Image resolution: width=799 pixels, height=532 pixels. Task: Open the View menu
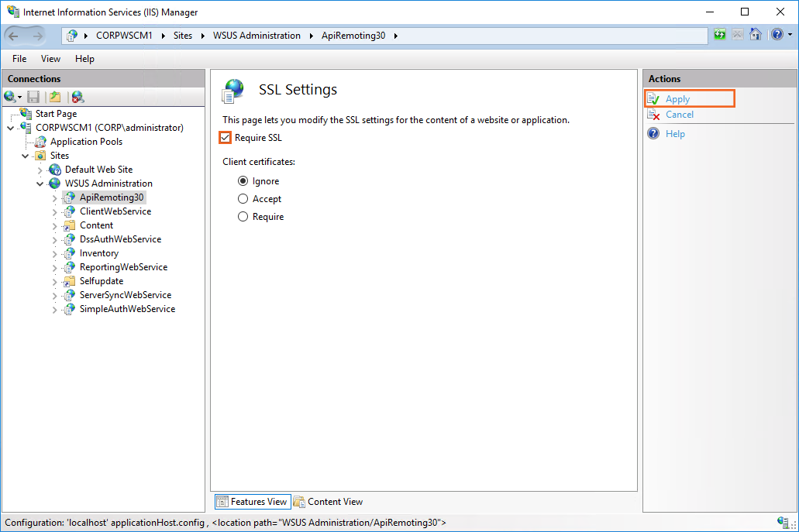click(x=50, y=59)
